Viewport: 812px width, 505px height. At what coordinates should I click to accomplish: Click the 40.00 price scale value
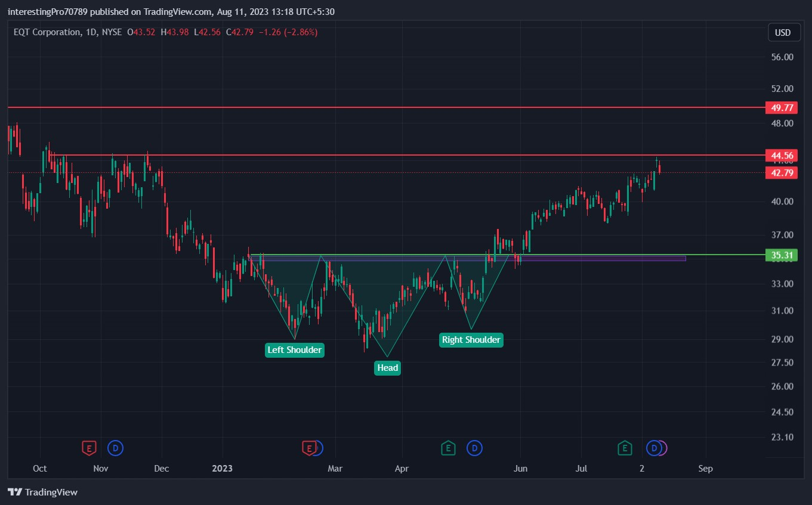(x=782, y=202)
